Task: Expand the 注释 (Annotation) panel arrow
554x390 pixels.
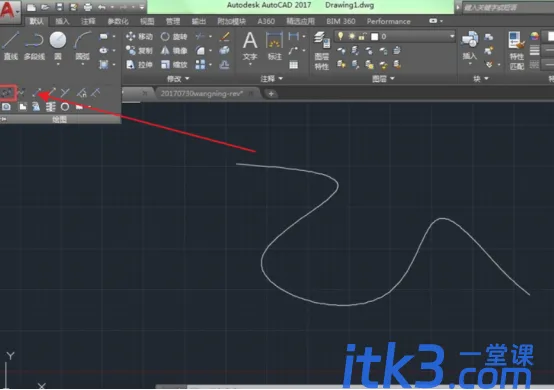Action: (x=281, y=78)
